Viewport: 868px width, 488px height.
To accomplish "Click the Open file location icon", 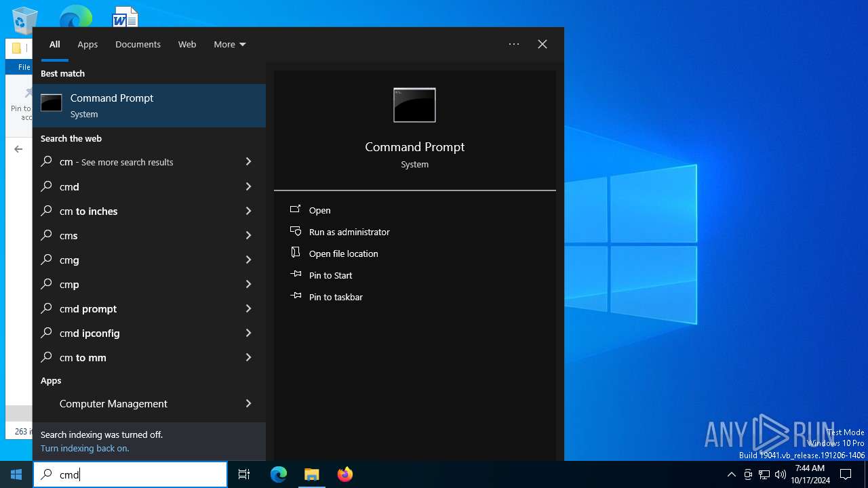I will click(296, 253).
